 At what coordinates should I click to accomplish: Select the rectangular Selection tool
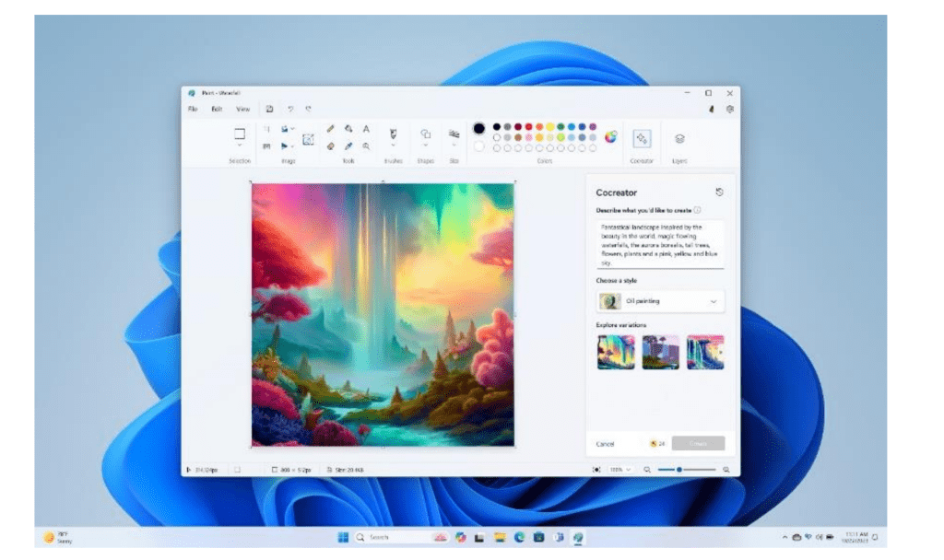[242, 134]
